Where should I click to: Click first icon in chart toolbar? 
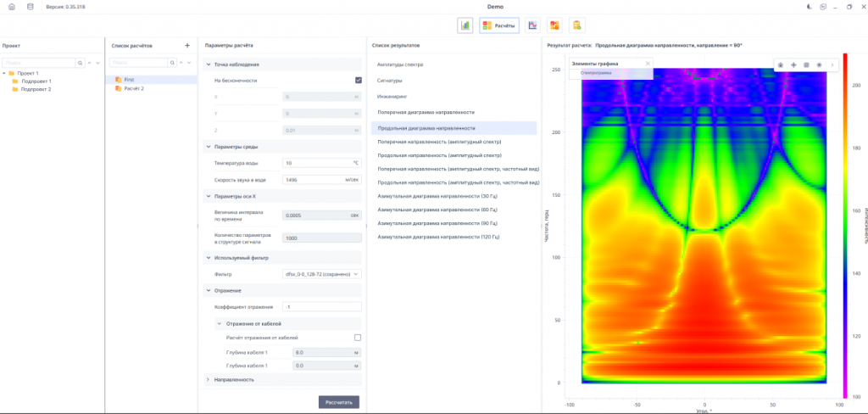(781, 64)
